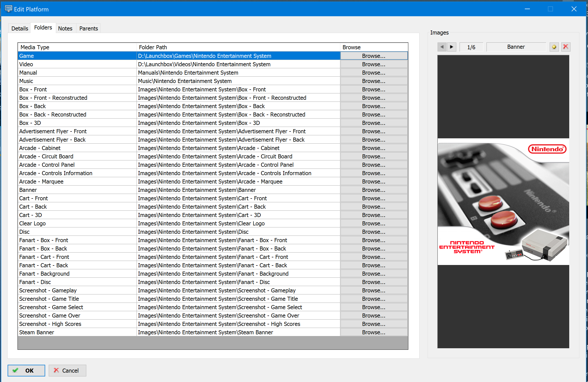Click the Folder Path column header

click(x=238, y=47)
